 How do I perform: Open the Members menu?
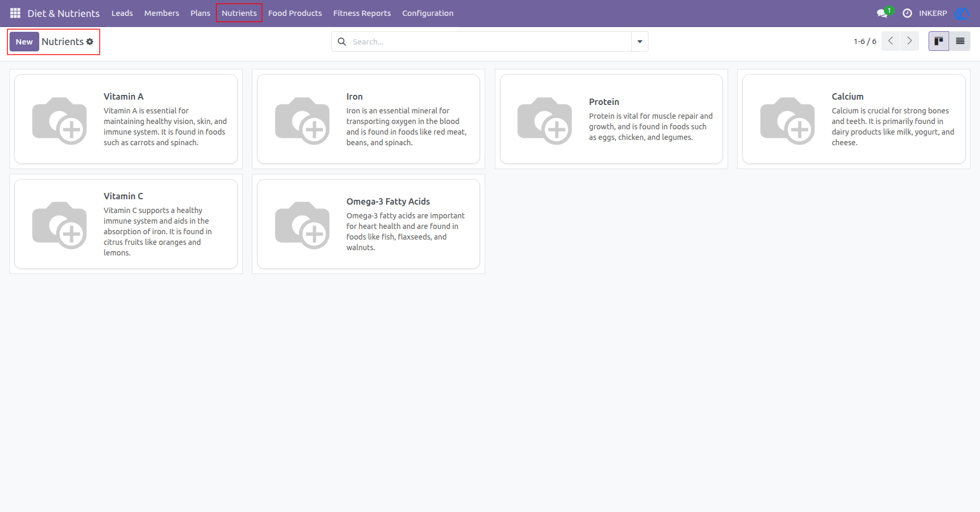[x=162, y=13]
